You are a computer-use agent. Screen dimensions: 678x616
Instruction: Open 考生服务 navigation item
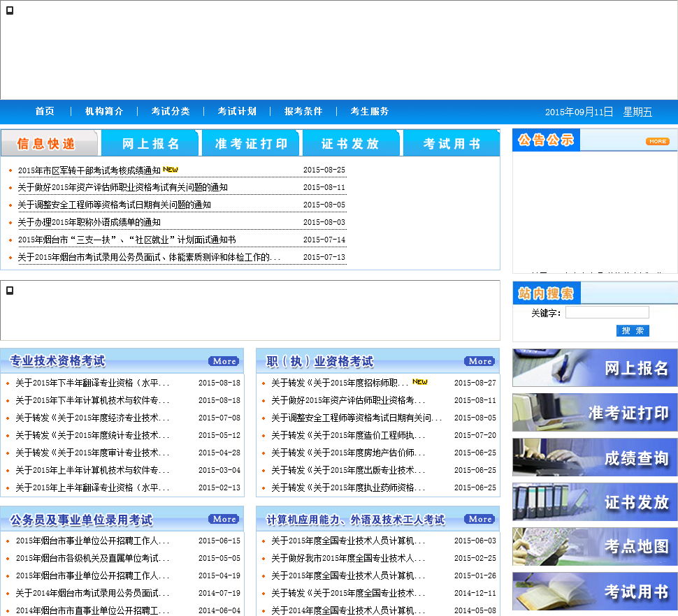click(370, 112)
